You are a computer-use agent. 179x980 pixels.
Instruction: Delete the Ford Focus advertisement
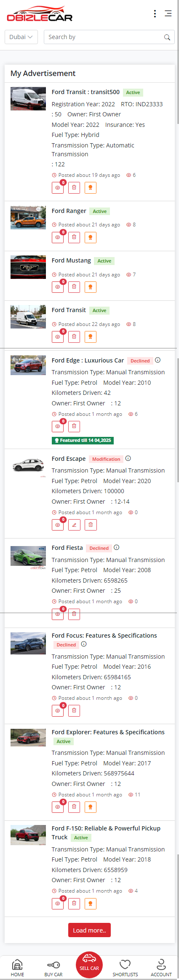pyautogui.click(x=74, y=711)
